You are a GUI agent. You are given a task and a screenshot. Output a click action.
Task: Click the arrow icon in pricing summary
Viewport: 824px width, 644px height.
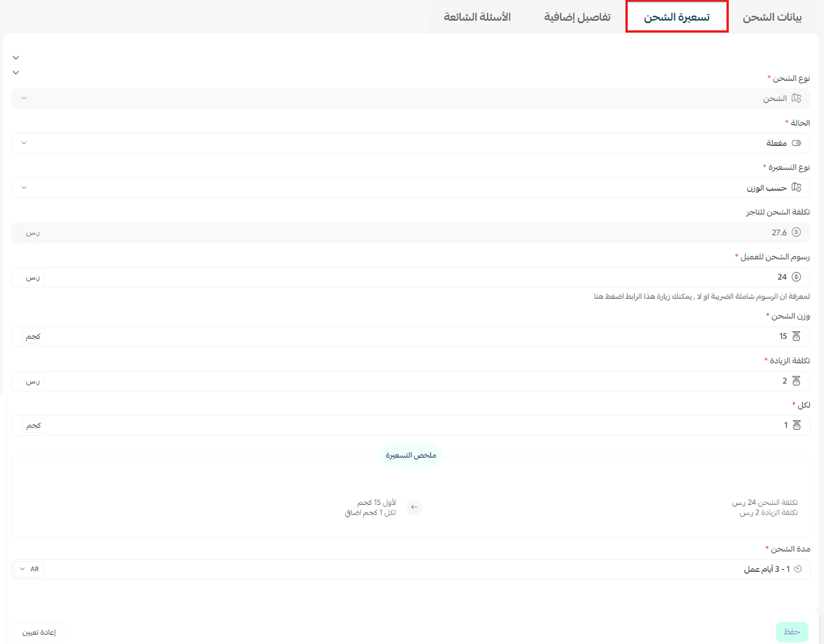pos(414,507)
